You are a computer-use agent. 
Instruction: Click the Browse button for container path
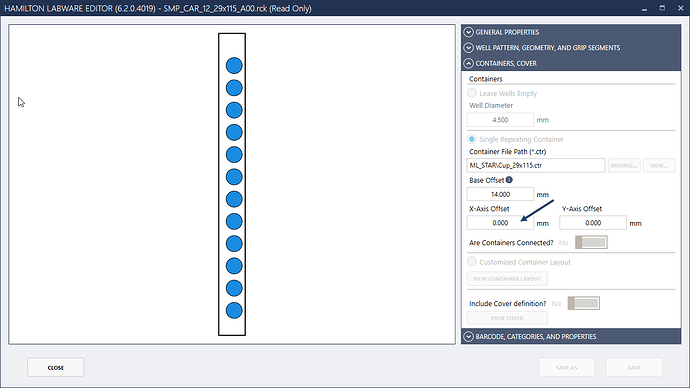(624, 165)
